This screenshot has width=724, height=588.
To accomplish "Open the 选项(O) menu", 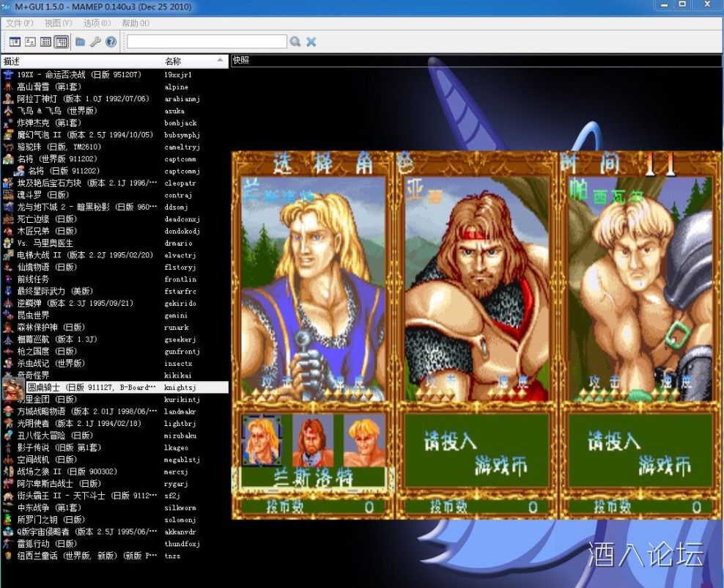I will [97, 23].
